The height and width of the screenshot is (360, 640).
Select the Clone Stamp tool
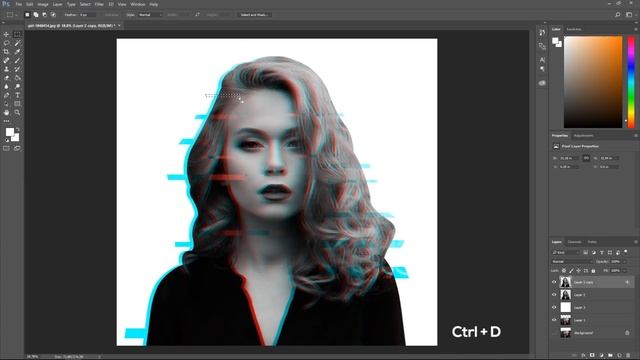click(6, 69)
